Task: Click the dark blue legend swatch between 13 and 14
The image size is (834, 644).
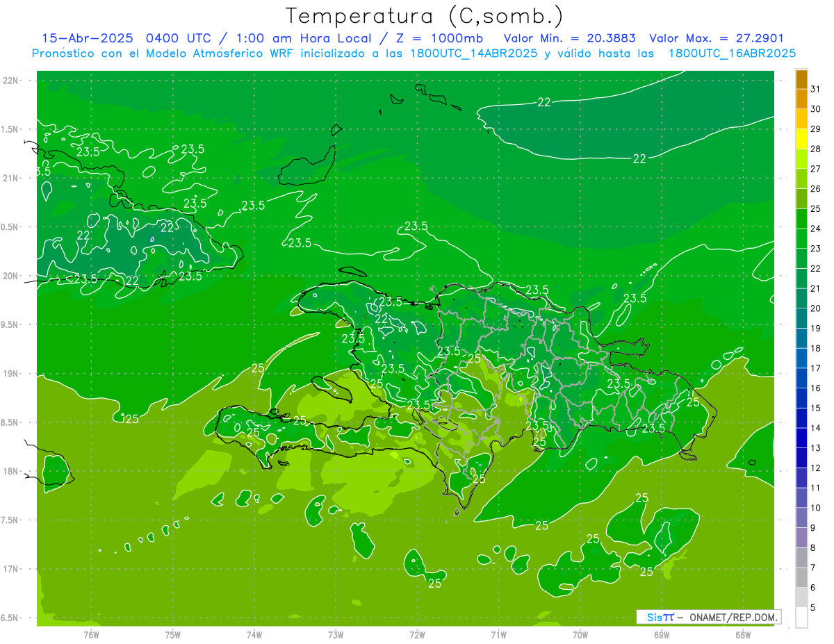Action: pyautogui.click(x=801, y=438)
